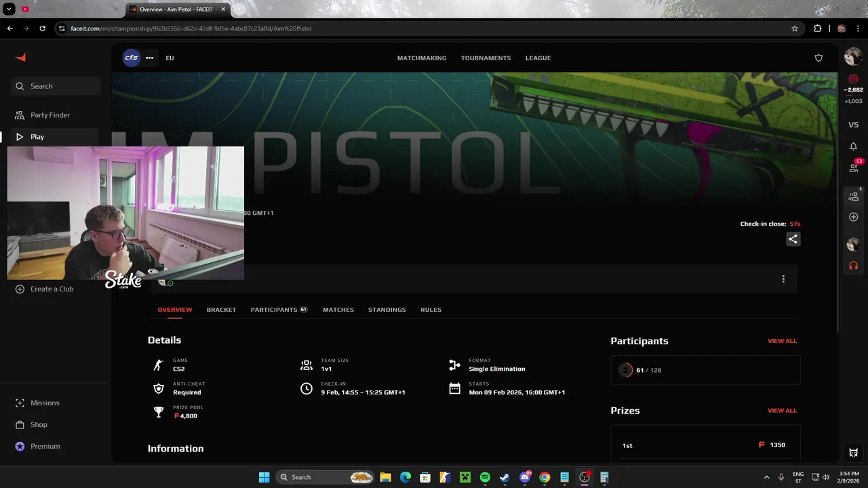Viewport: 868px width, 488px height.
Task: Click VIEW ALL next to Prizes
Action: pyautogui.click(x=782, y=410)
